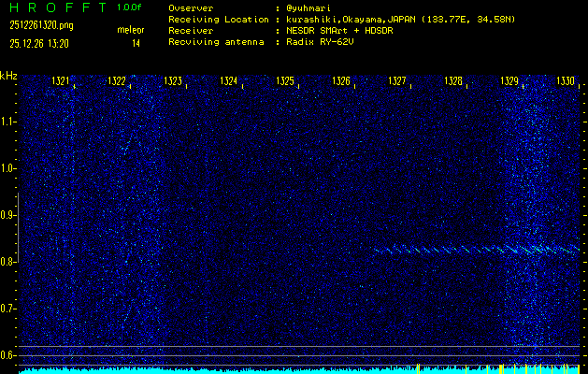Click the 1.0.0f version label
The width and height of the screenshot is (588, 374).
[x=131, y=7]
